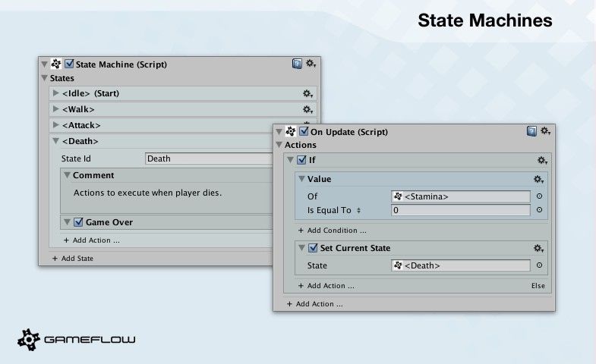Toggle State Machine script enabled checkbox
The image size is (596, 364).
coord(69,64)
